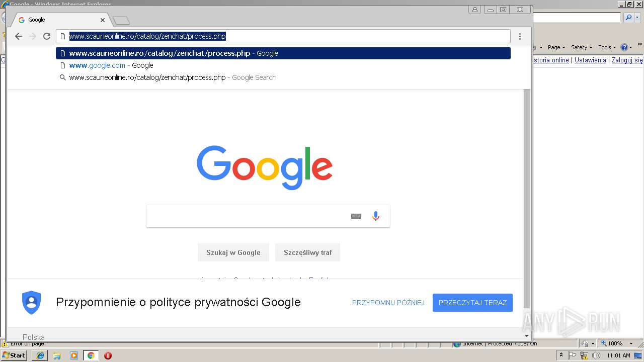The height and width of the screenshot is (362, 644).
Task: Open the Tools menu in Internet Explorer
Action: 607,47
